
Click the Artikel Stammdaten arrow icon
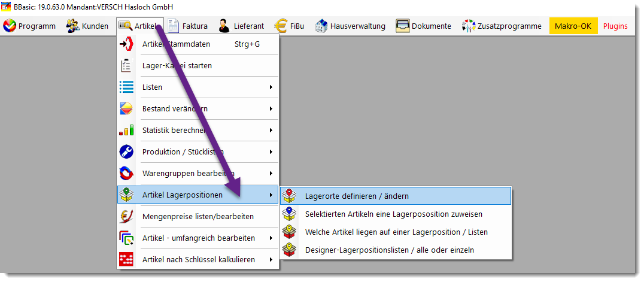(x=126, y=44)
